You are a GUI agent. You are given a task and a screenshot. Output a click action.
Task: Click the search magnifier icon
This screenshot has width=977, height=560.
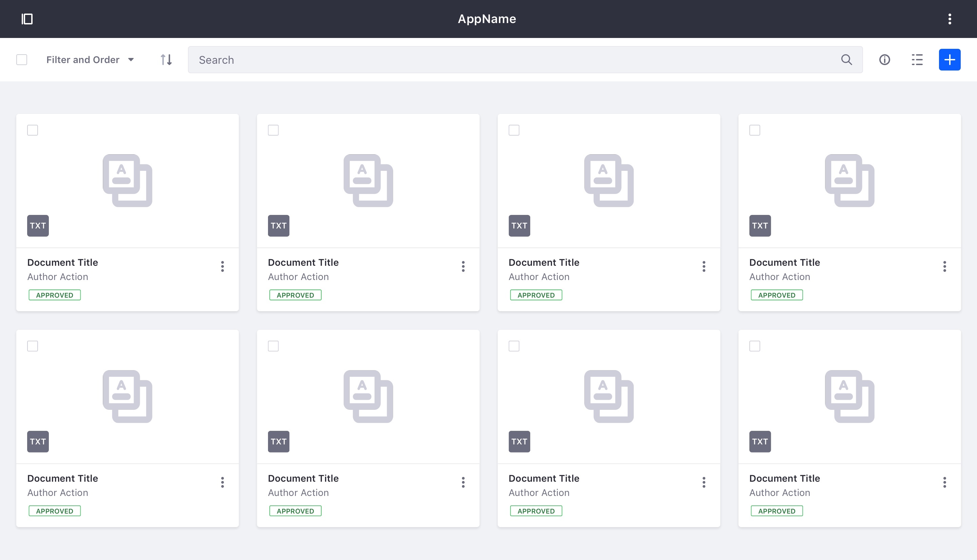tap(846, 60)
